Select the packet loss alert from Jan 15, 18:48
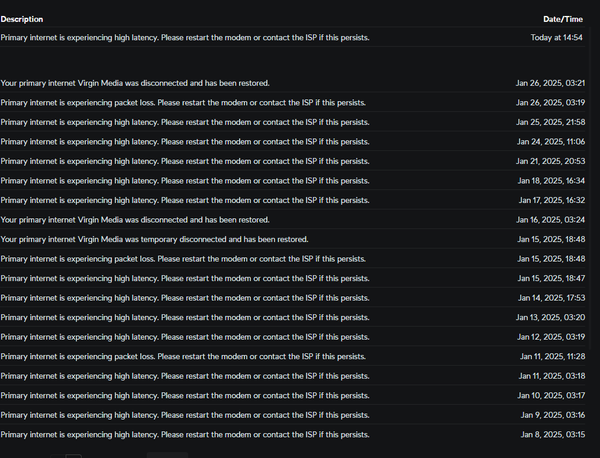 (x=292, y=259)
